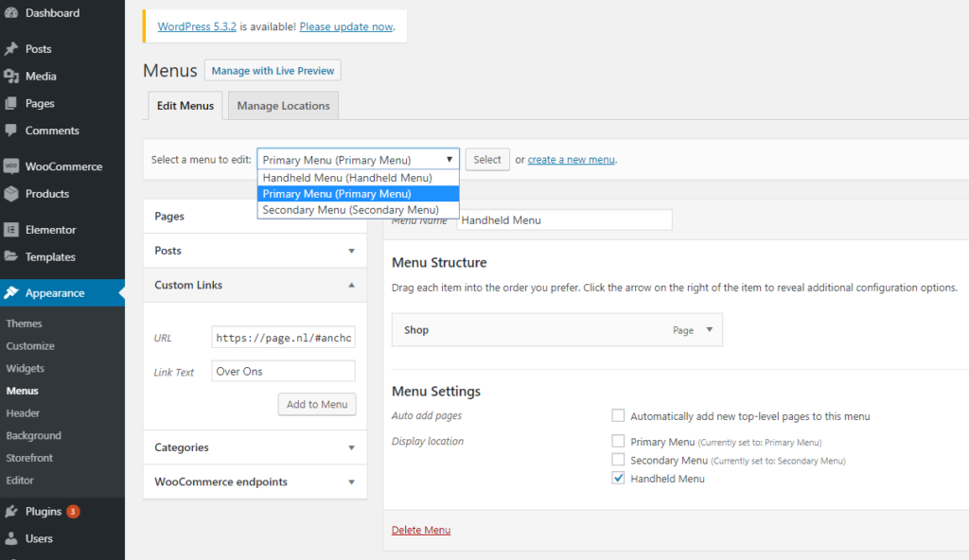Expand the WooCommerce endpoints panel arrow

pos(351,482)
